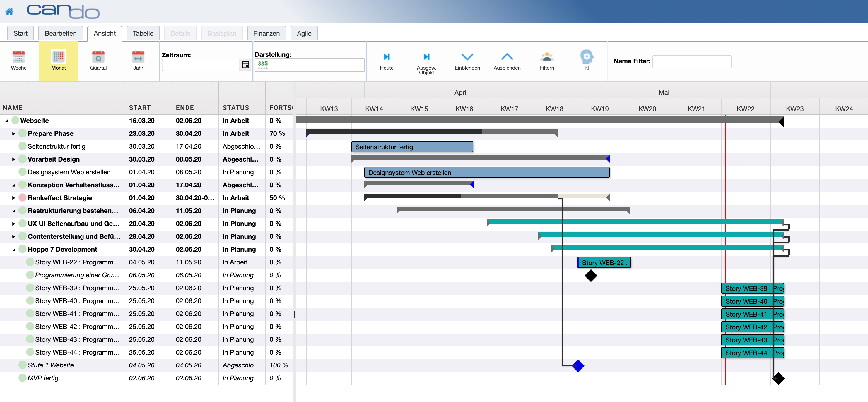Select the Story WEB-40 row name
Viewport: 868px width, 402px height.
pyautogui.click(x=77, y=301)
